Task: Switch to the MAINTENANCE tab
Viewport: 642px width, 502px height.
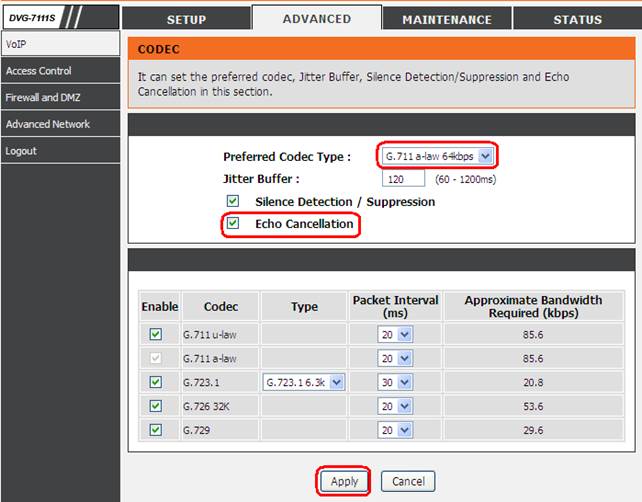Action: pyautogui.click(x=447, y=19)
